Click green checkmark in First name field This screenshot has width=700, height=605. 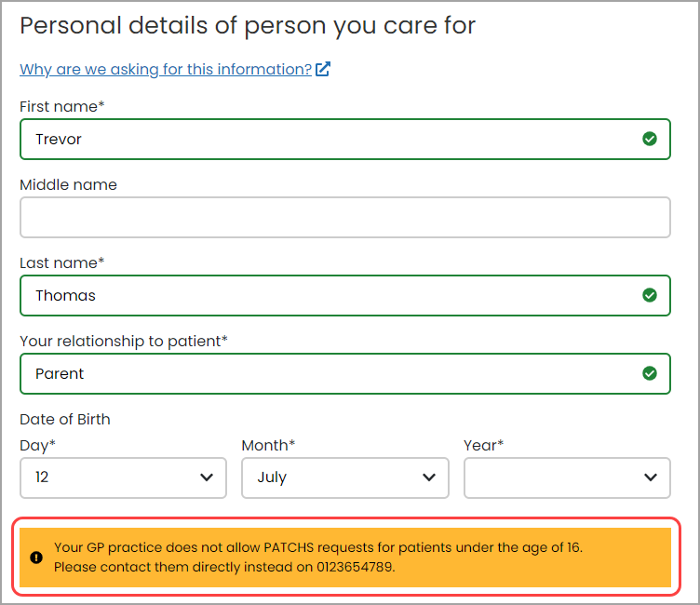pos(650,139)
